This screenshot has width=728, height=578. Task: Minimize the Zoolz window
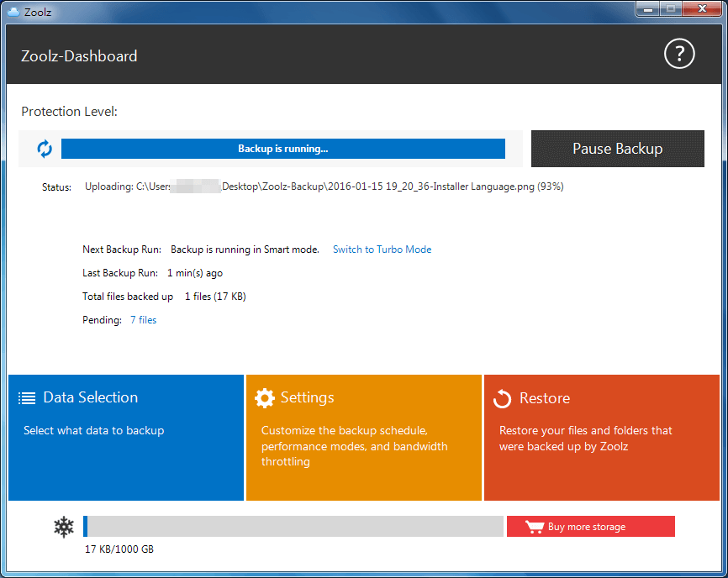pyautogui.click(x=648, y=9)
